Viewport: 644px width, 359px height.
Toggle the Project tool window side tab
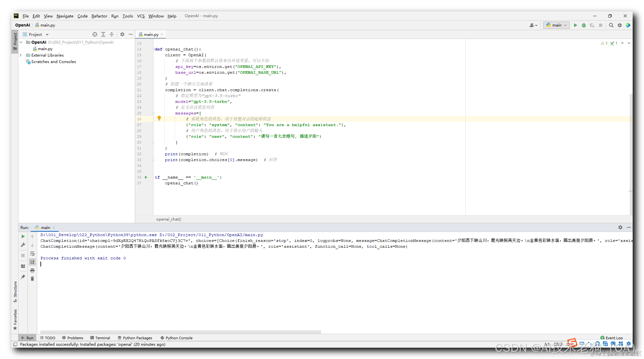pyautogui.click(x=15, y=41)
